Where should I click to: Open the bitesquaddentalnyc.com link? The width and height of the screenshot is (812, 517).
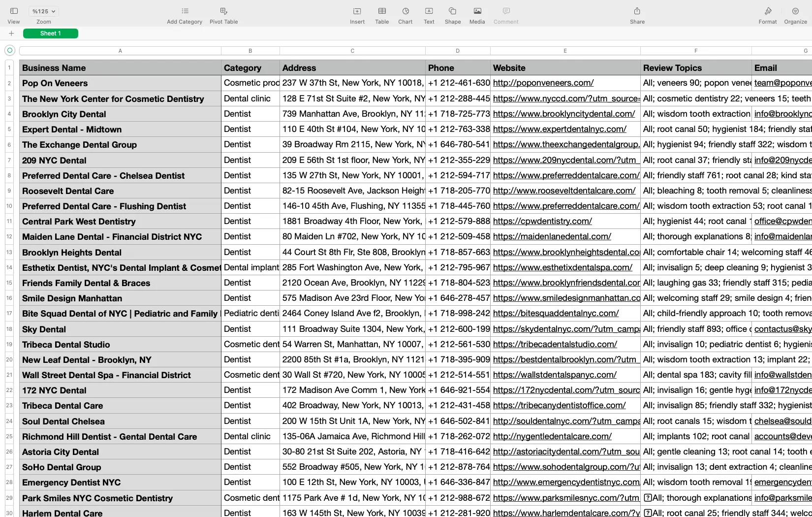tap(556, 313)
